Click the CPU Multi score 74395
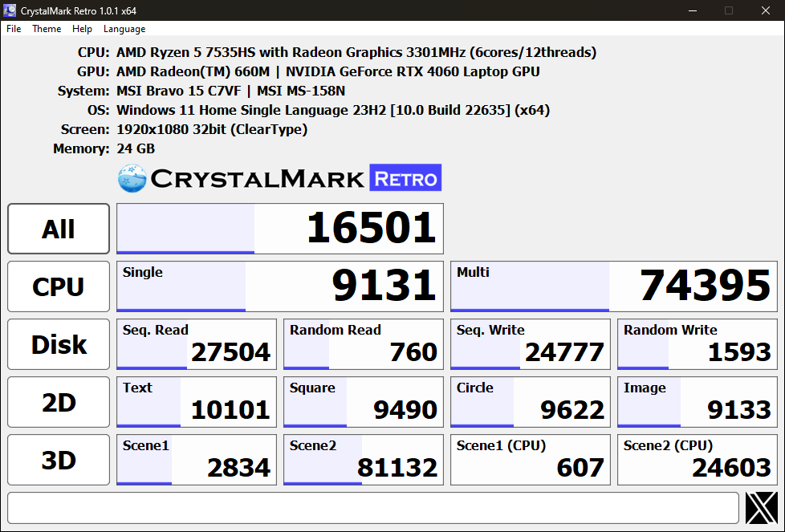785x532 pixels. [x=614, y=286]
